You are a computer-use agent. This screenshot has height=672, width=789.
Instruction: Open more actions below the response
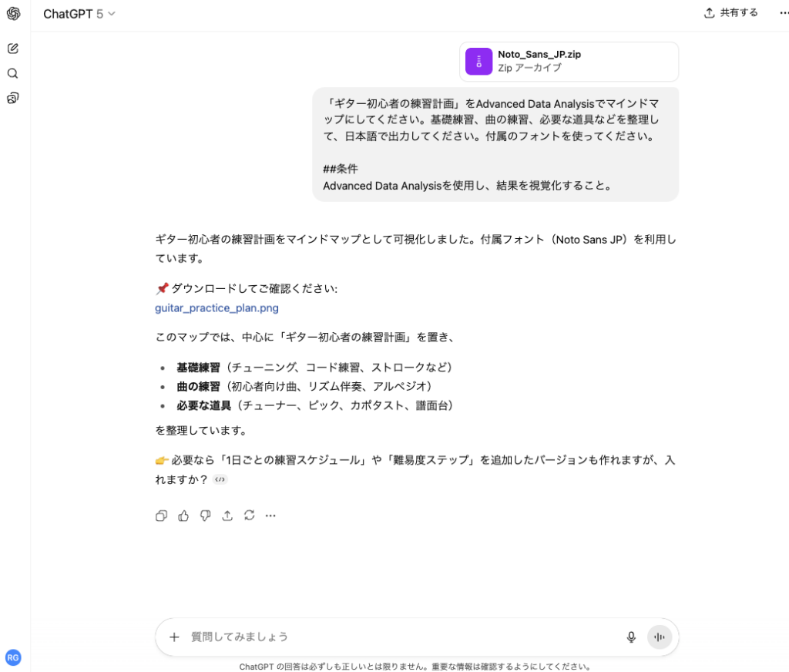(270, 516)
